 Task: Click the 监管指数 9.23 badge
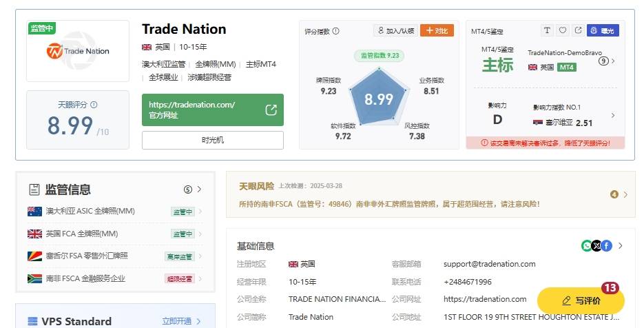[380, 56]
